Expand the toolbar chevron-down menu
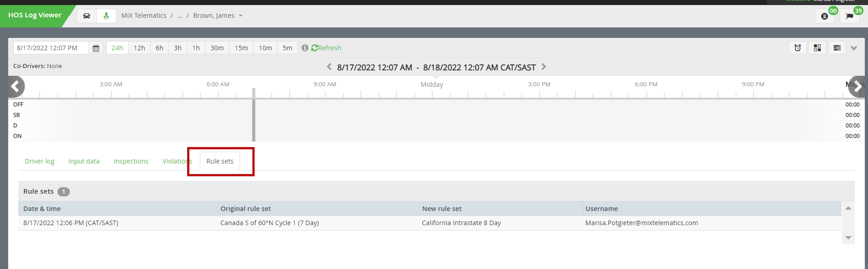Image resolution: width=868 pixels, height=269 pixels. tap(854, 48)
